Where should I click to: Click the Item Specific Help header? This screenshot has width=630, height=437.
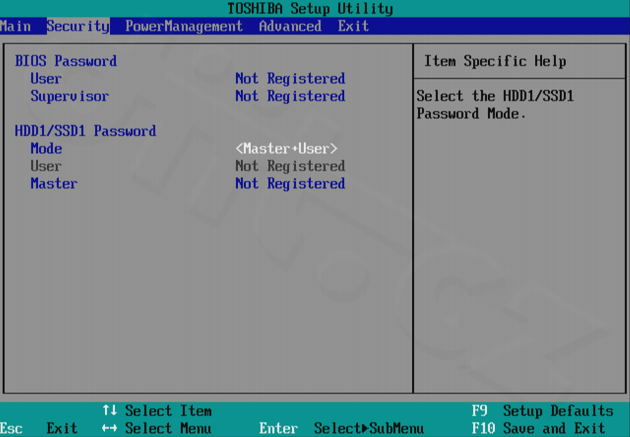pos(495,61)
